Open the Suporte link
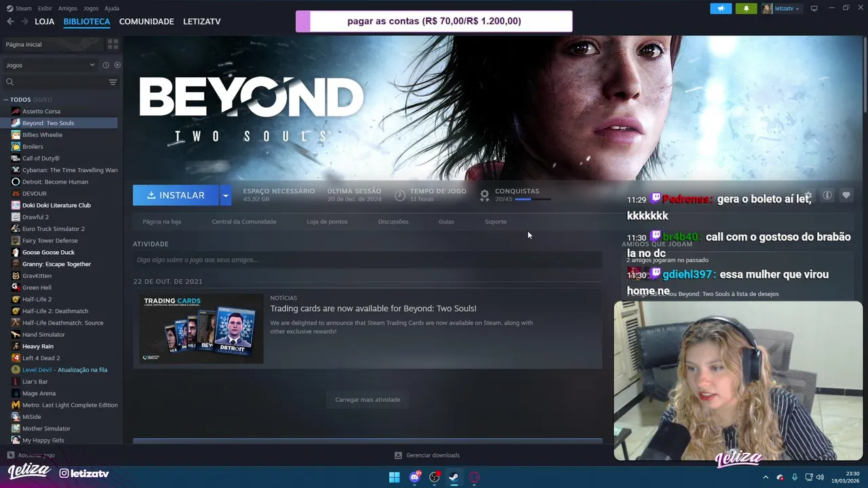The width and height of the screenshot is (868, 488). tap(496, 222)
